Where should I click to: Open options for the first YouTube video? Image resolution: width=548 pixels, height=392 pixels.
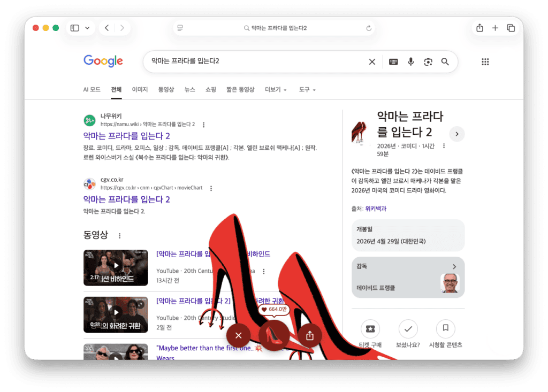click(264, 271)
